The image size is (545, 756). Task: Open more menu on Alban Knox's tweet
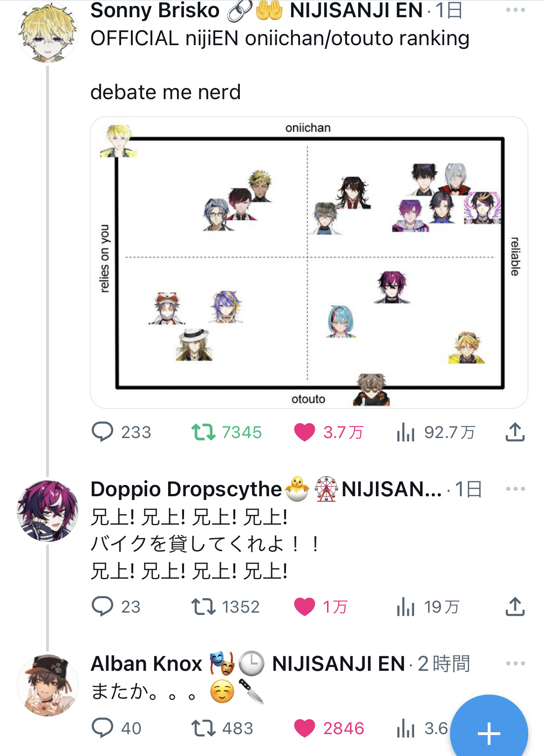coord(515,663)
